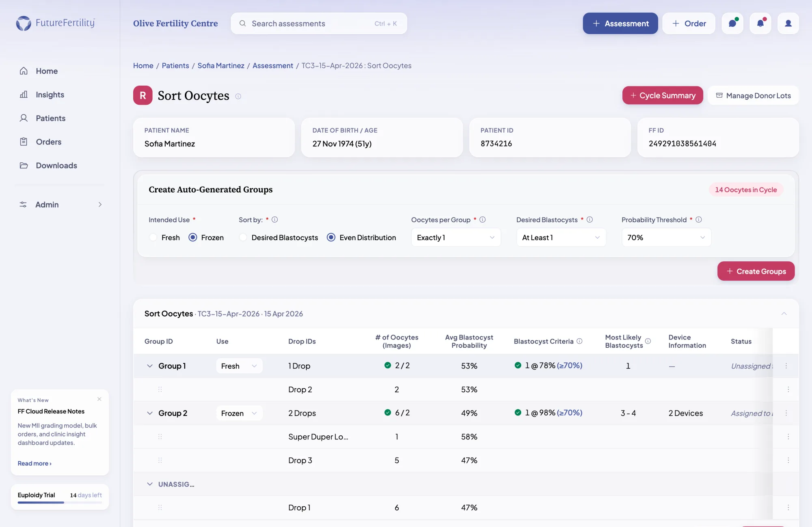Select the Frozen intended use radio
Viewport: 812px width, 527px height.
click(193, 237)
